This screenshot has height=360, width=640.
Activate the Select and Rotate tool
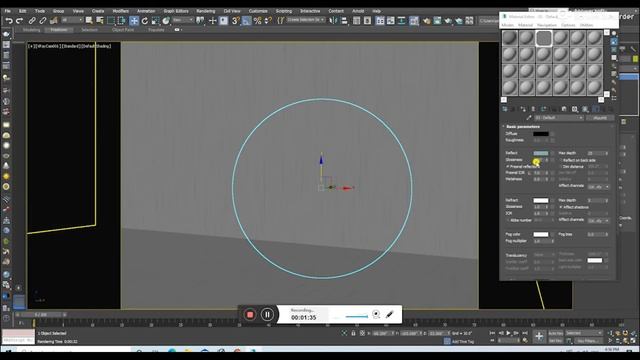point(144,20)
